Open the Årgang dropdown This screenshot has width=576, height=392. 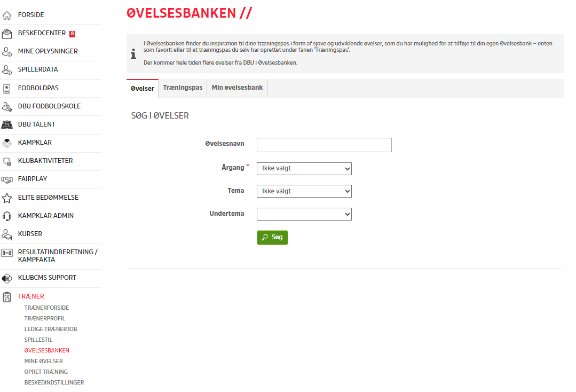304,169
